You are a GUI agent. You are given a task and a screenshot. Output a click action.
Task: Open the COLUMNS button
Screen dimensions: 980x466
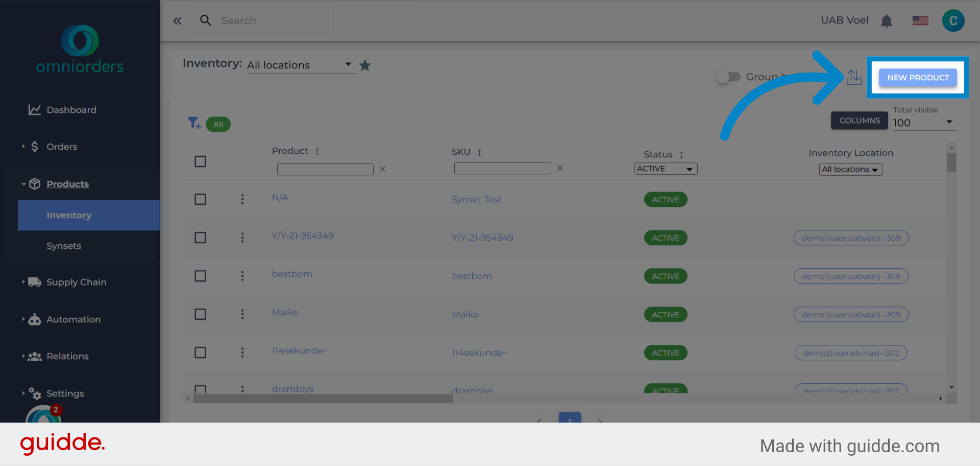point(859,121)
